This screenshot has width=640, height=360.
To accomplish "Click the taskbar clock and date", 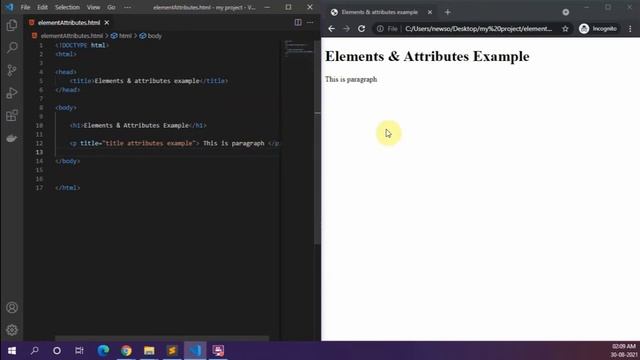I will point(624,351).
